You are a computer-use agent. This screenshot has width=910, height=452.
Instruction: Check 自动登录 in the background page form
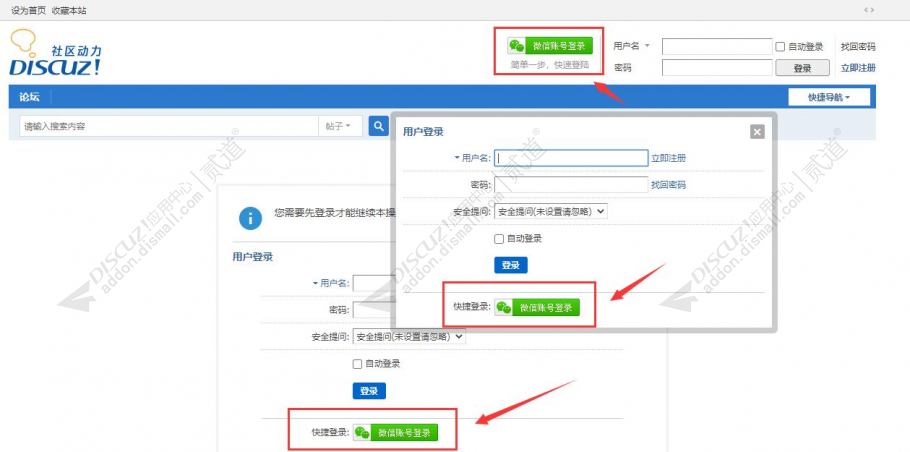357,364
